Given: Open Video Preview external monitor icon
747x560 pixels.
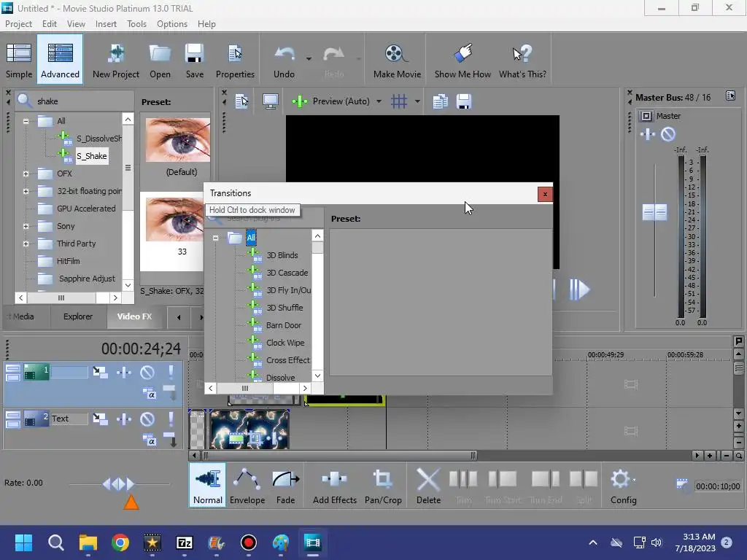Looking at the screenshot, I should tap(271, 101).
